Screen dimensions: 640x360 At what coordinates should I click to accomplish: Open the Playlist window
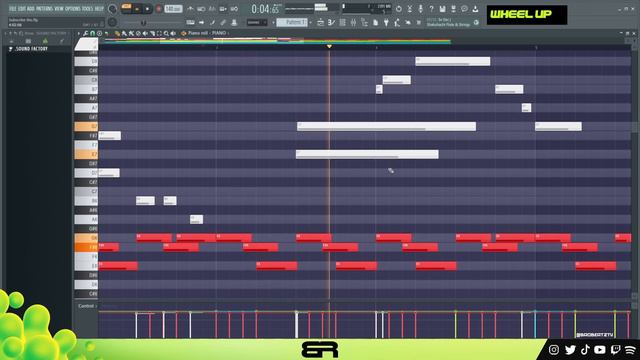(x=320, y=23)
